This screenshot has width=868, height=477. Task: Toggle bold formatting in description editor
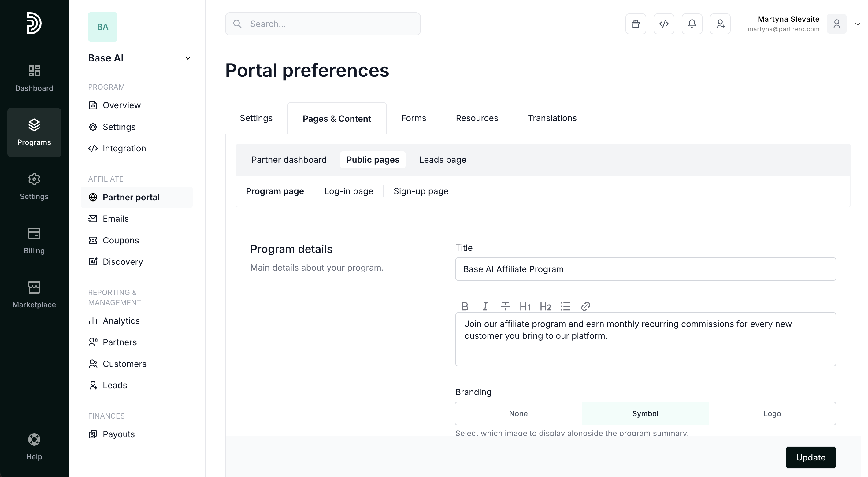click(465, 306)
